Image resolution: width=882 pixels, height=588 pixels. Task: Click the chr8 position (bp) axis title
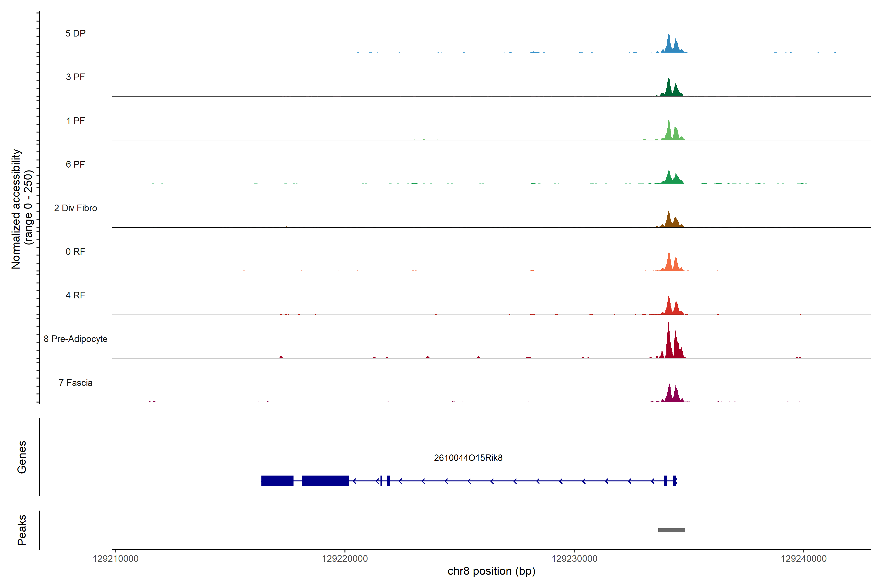491,571
